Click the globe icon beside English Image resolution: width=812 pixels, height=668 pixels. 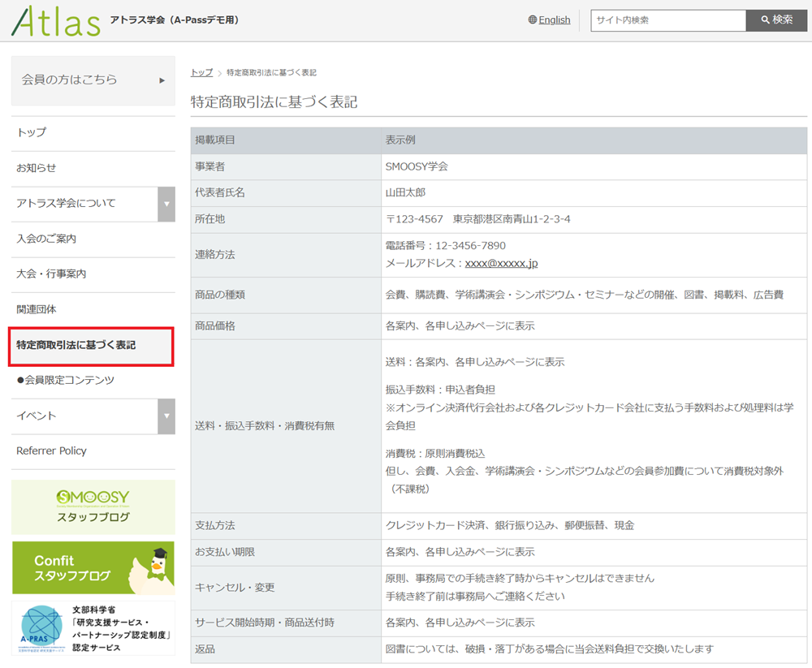coord(533,19)
